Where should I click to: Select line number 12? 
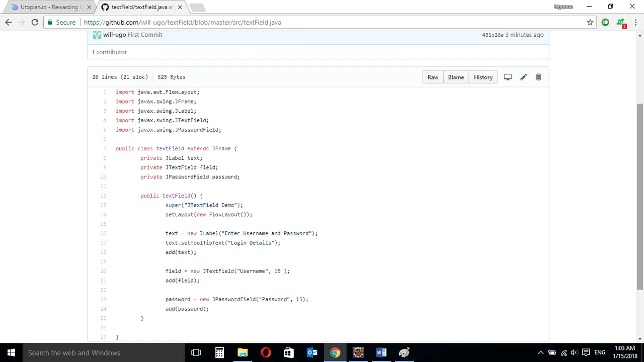point(103,196)
